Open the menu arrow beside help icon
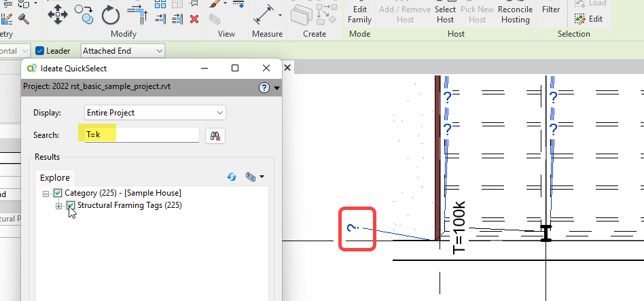644x301 pixels. pos(276,88)
